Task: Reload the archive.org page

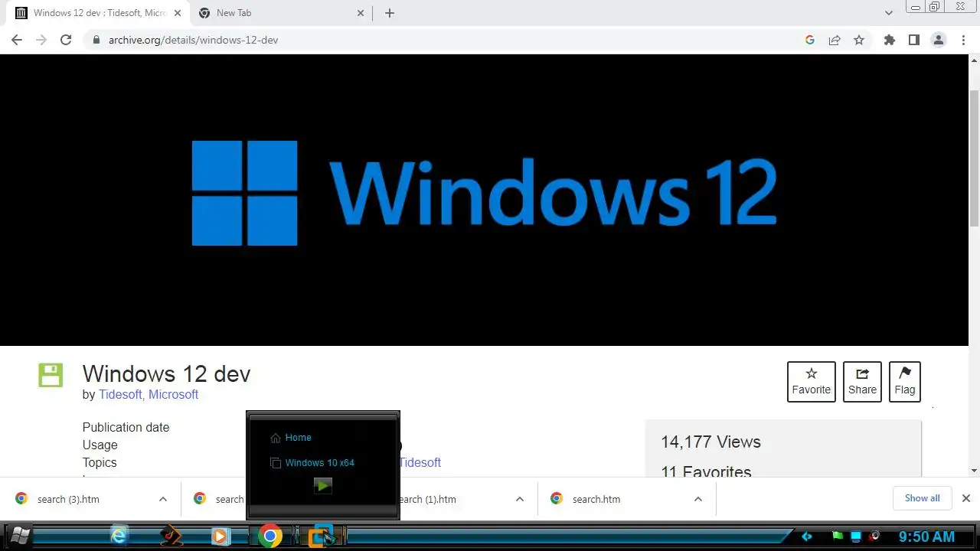Action: [x=66, y=40]
